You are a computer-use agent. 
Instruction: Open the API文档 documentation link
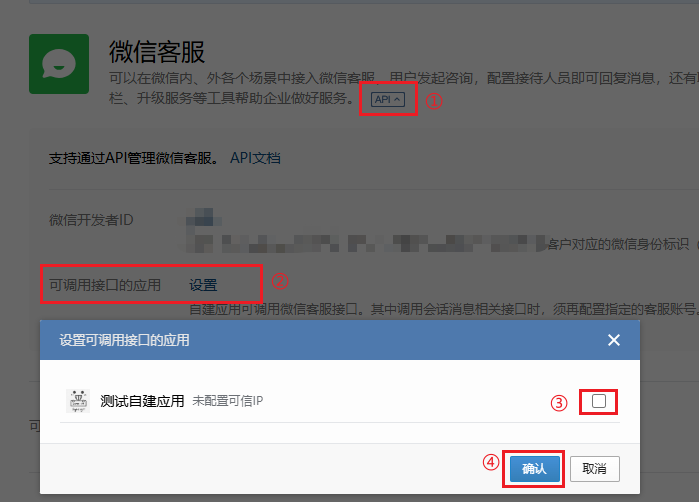click(255, 158)
